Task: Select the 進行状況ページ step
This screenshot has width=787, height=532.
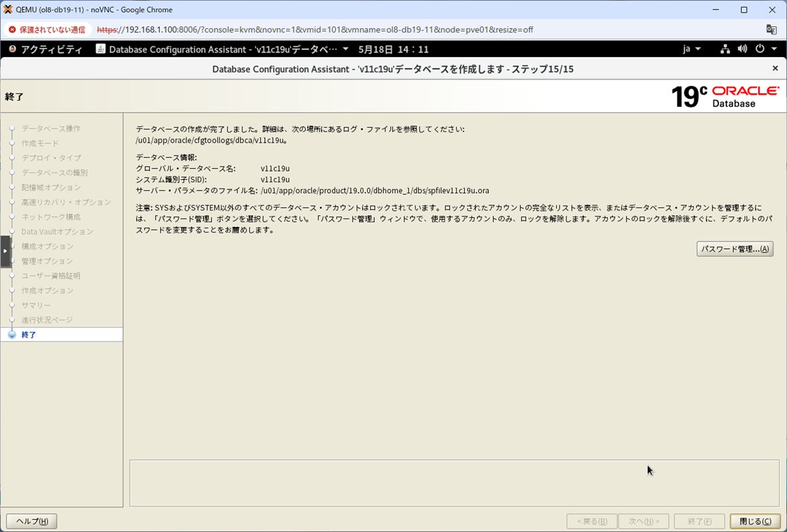Action: point(47,319)
